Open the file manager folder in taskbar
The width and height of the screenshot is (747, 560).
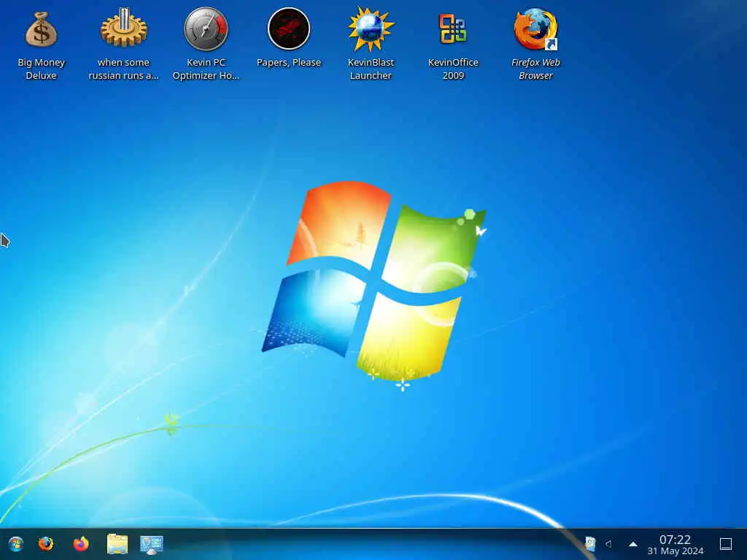117,544
